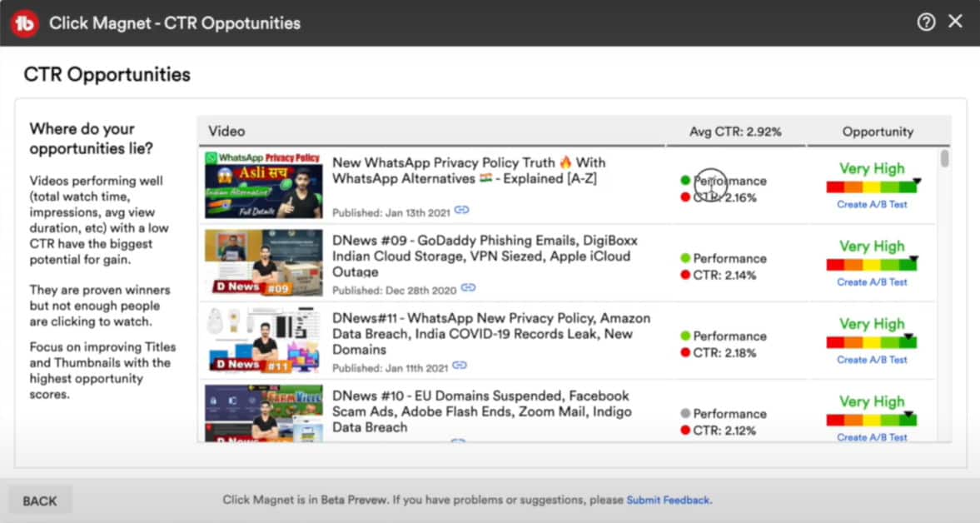The width and height of the screenshot is (980, 523).
Task: Create A/B Test for WhatsApp Privacy video
Action: point(872,205)
